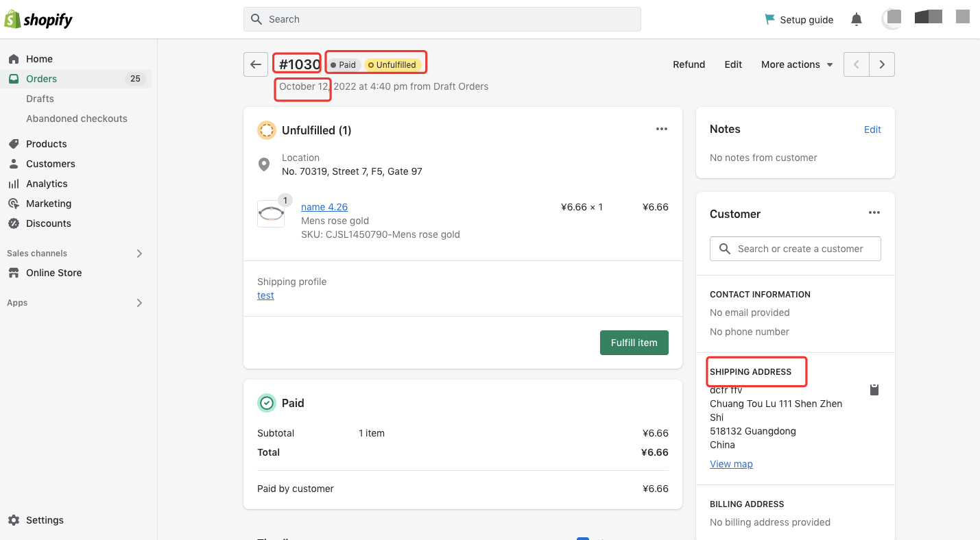Expand the More actions dropdown
980x540 pixels.
pyautogui.click(x=797, y=64)
